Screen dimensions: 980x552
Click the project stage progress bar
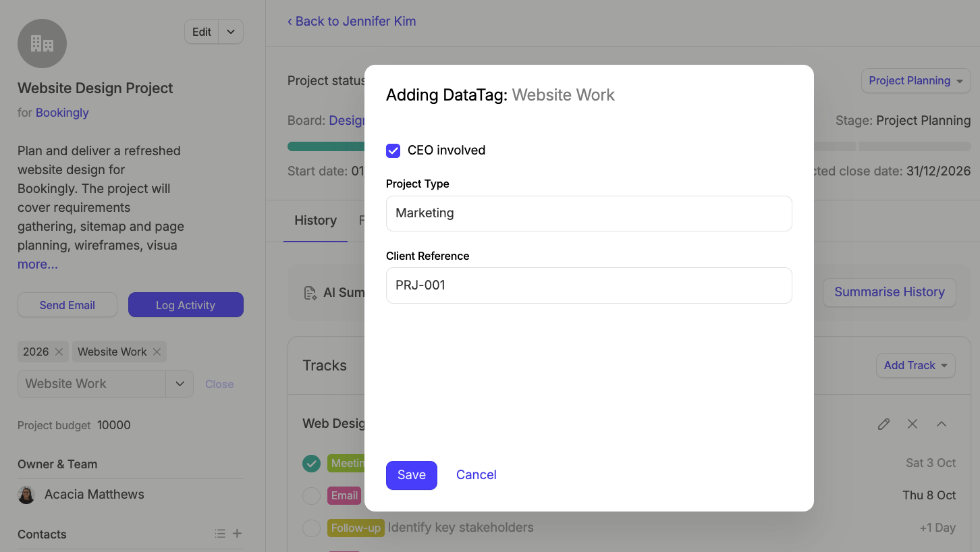pos(629,146)
